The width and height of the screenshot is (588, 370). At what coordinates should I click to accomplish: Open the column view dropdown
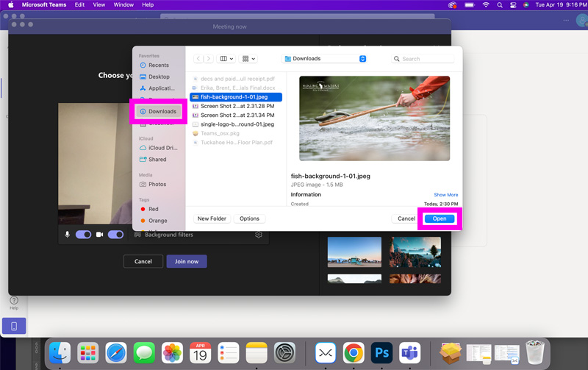coord(226,59)
